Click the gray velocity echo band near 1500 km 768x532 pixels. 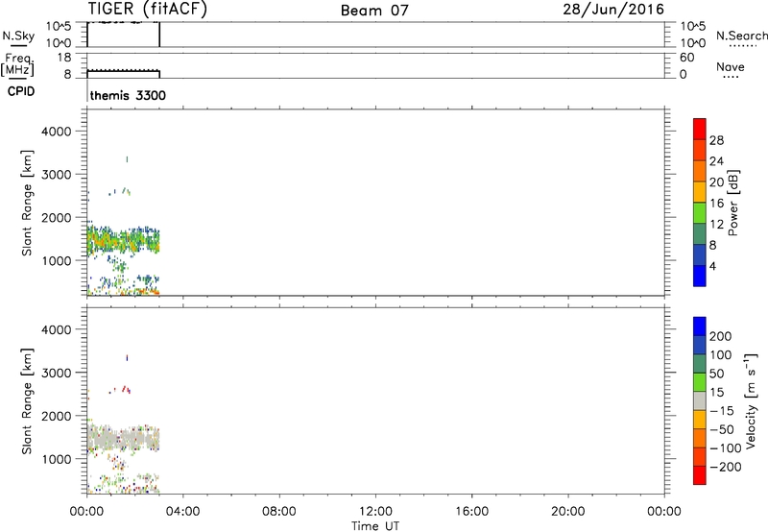pos(124,438)
